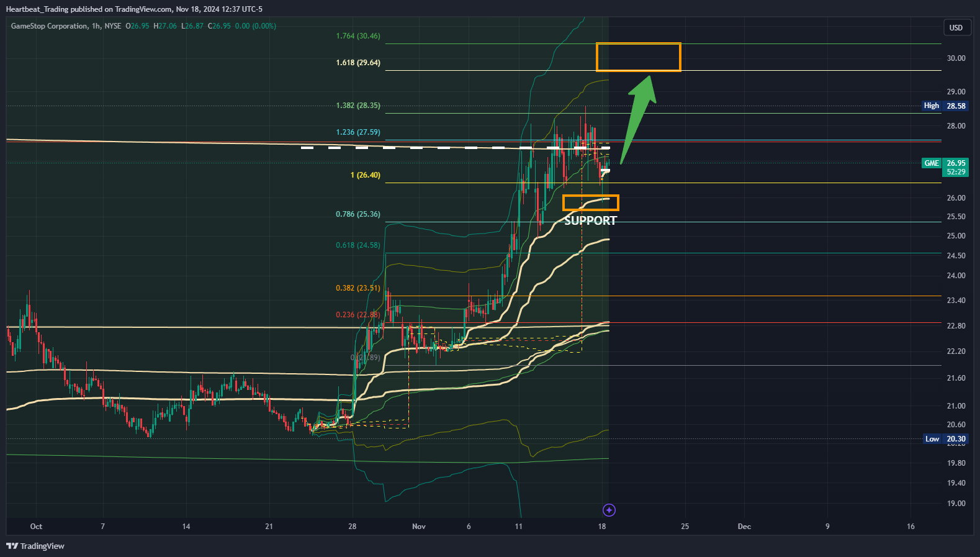Click 20.60 on the price axis

[956, 425]
